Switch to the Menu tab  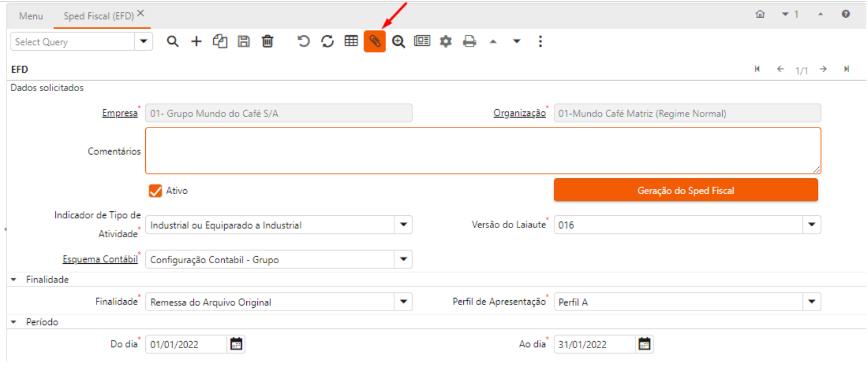(x=31, y=16)
